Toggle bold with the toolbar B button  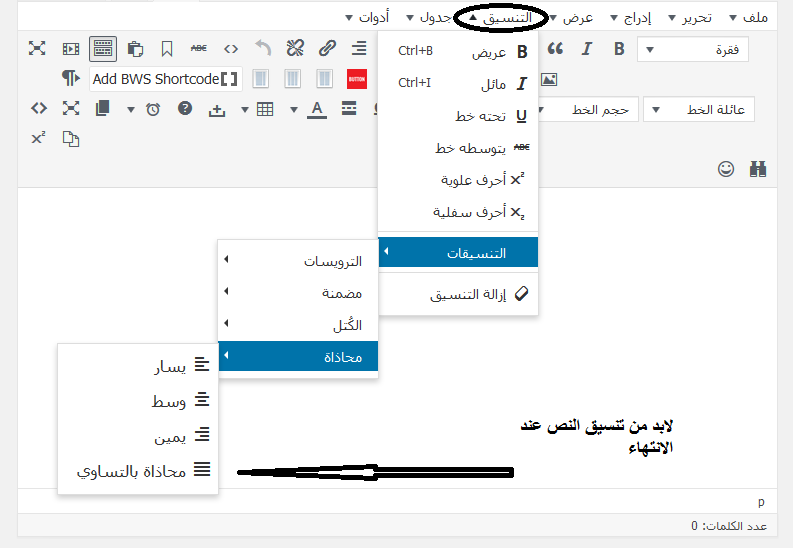point(619,49)
